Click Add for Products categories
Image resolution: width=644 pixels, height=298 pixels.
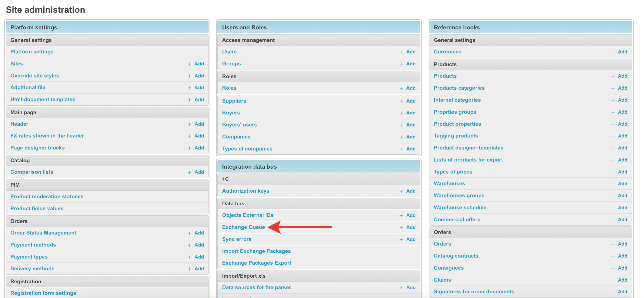622,88
